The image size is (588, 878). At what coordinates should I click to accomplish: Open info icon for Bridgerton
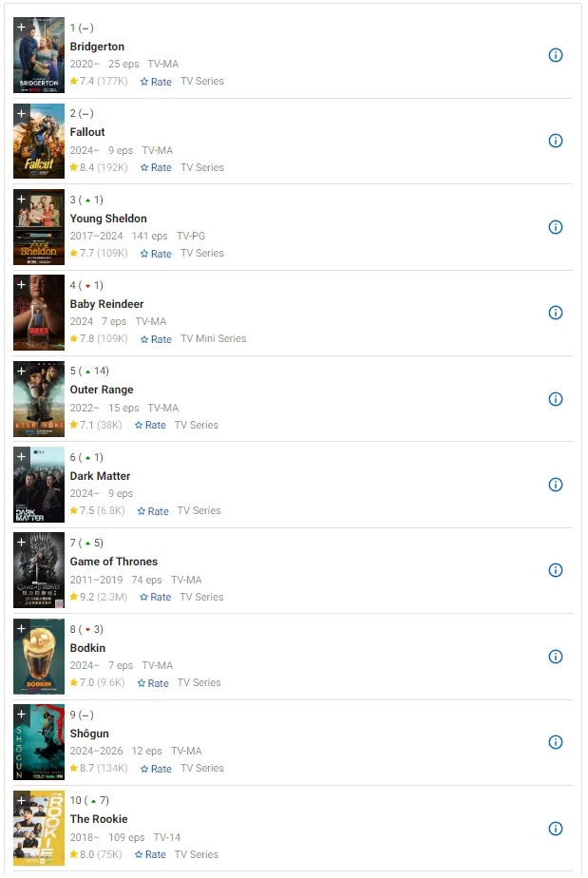tap(555, 55)
